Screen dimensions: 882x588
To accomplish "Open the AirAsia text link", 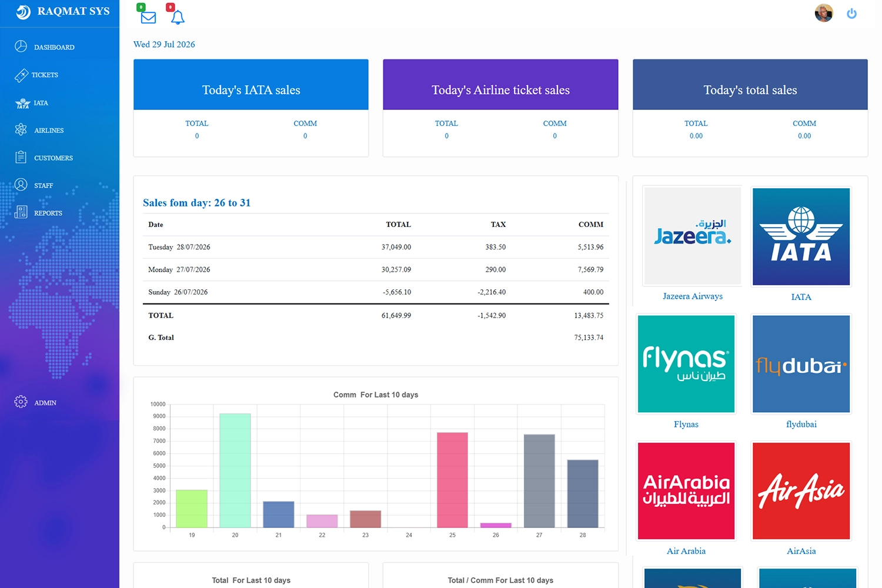I will point(801,551).
